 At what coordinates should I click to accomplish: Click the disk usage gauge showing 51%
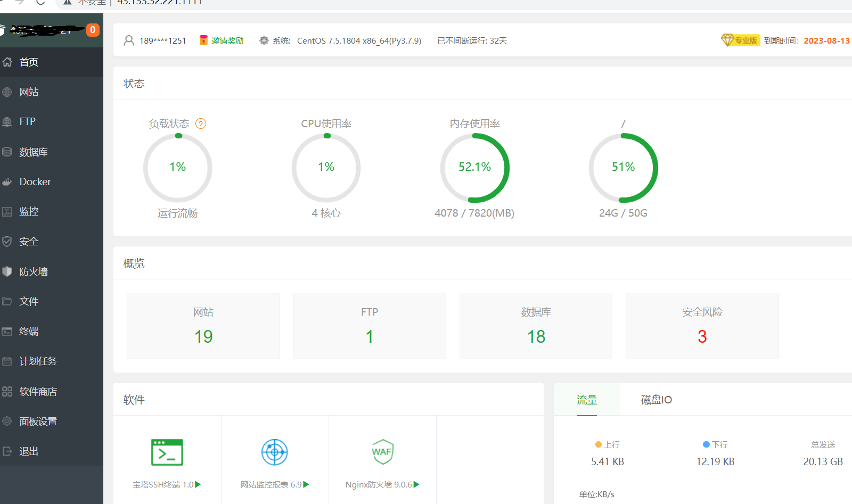coord(623,168)
